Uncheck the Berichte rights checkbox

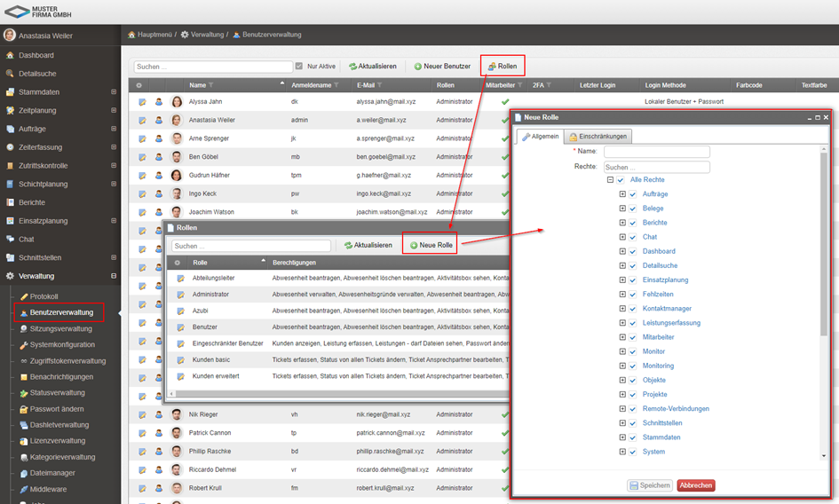pos(633,223)
